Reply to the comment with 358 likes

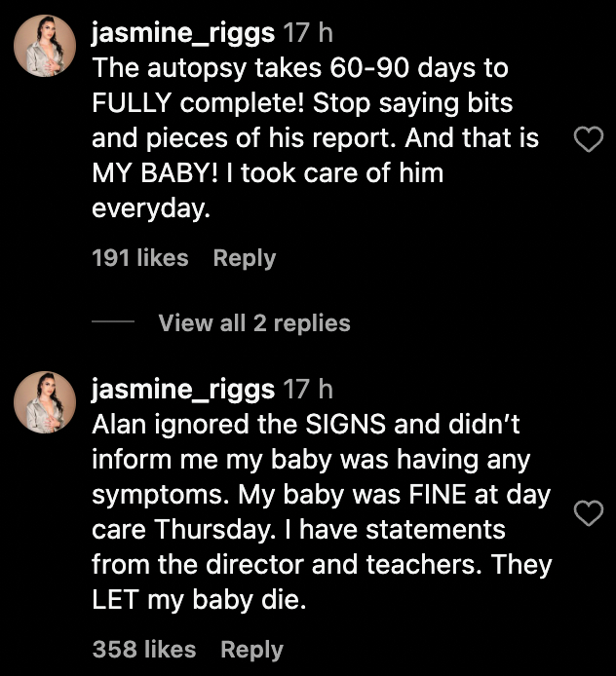pos(251,650)
